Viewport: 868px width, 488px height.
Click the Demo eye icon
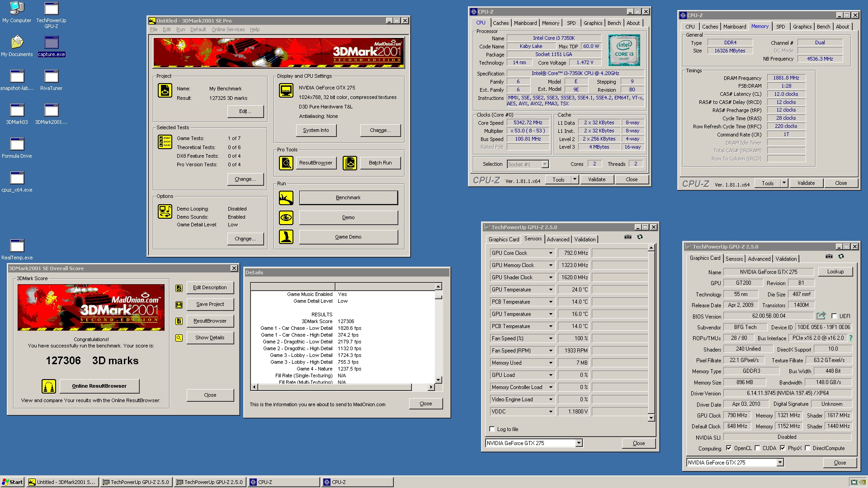pyautogui.click(x=286, y=217)
